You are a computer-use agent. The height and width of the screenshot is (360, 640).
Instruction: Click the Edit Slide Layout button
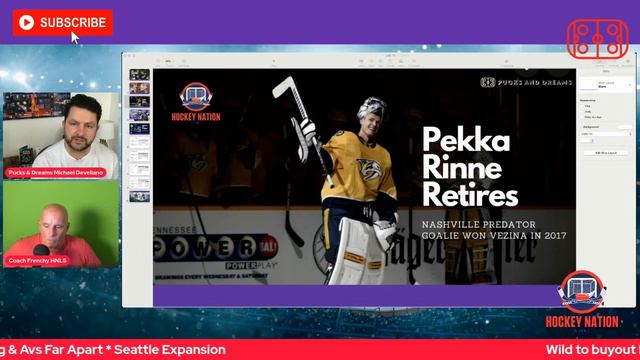click(606, 153)
